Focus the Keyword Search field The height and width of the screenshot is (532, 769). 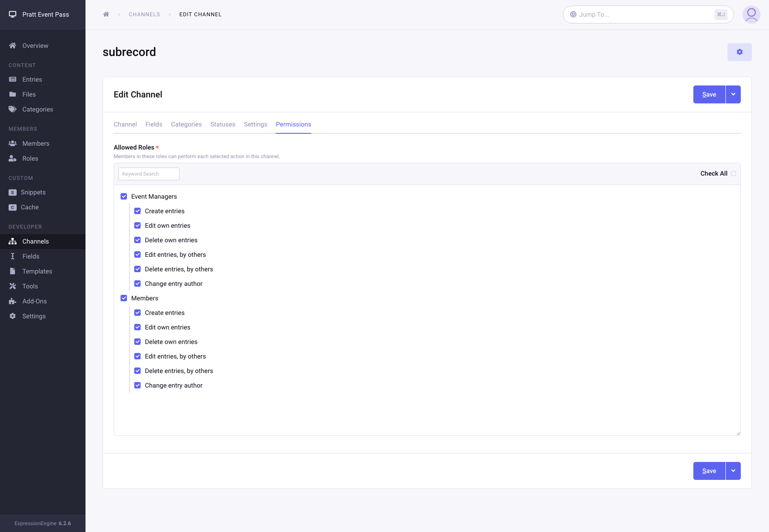pos(149,174)
